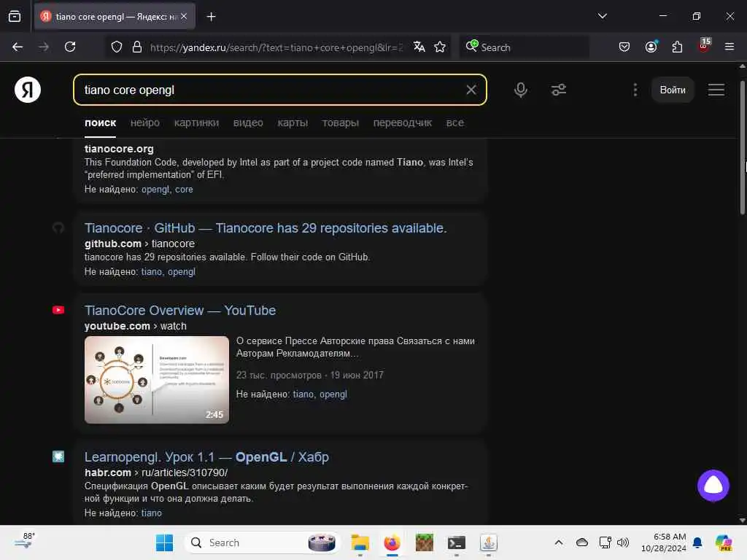Image resolution: width=747 pixels, height=560 pixels.
Task: Start voice search with the microphone
Action: tap(521, 90)
